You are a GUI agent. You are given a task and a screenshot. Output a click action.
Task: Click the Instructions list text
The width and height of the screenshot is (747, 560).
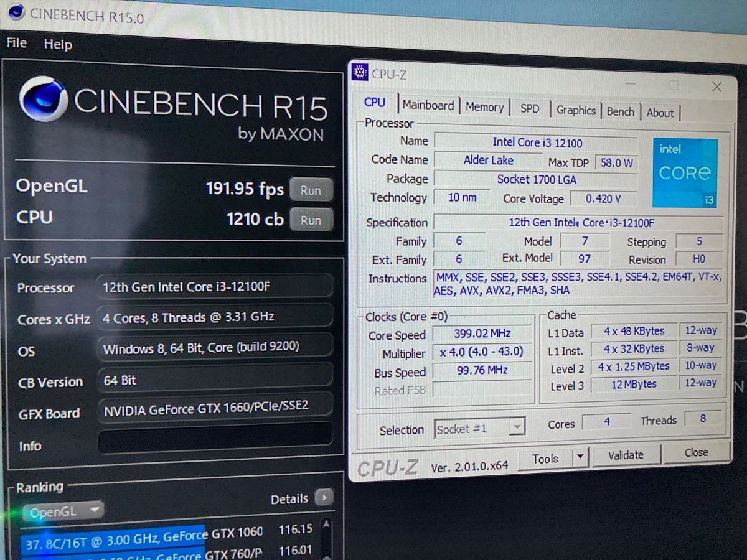[x=578, y=284]
